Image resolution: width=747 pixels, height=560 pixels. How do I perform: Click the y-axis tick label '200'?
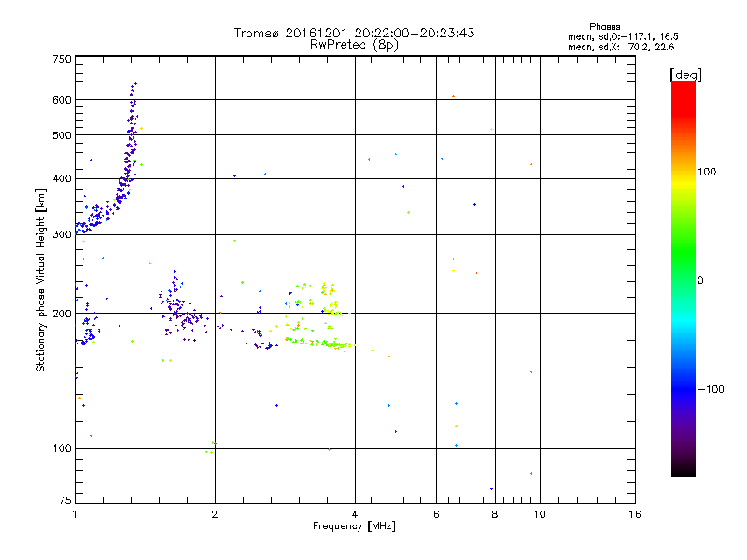62,314
